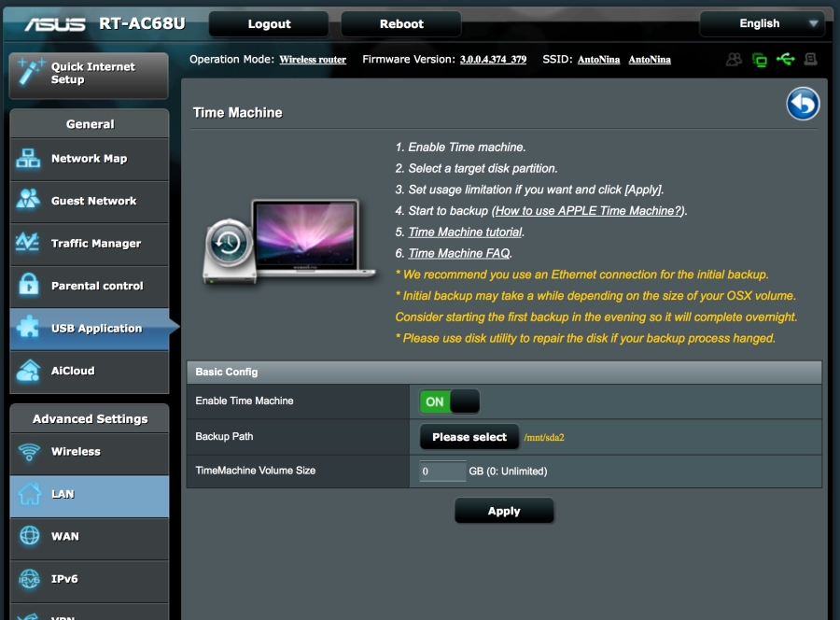Image resolution: width=840 pixels, height=620 pixels.
Task: Click the Logout button
Action: tap(269, 23)
